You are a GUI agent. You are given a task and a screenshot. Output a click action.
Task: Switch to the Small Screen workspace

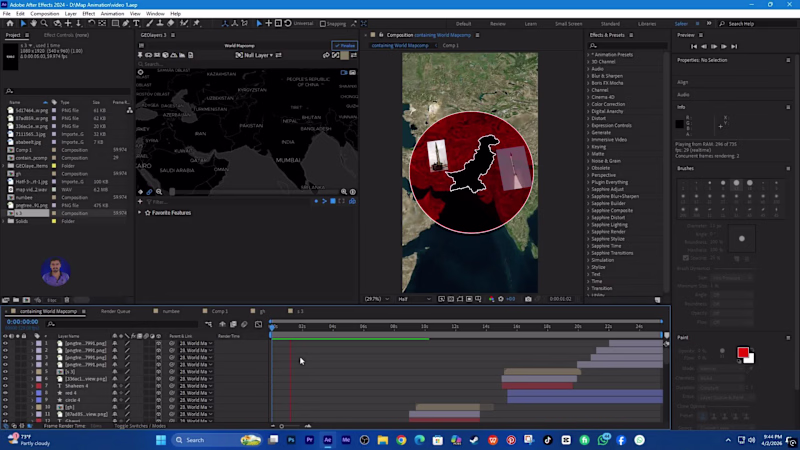568,23
